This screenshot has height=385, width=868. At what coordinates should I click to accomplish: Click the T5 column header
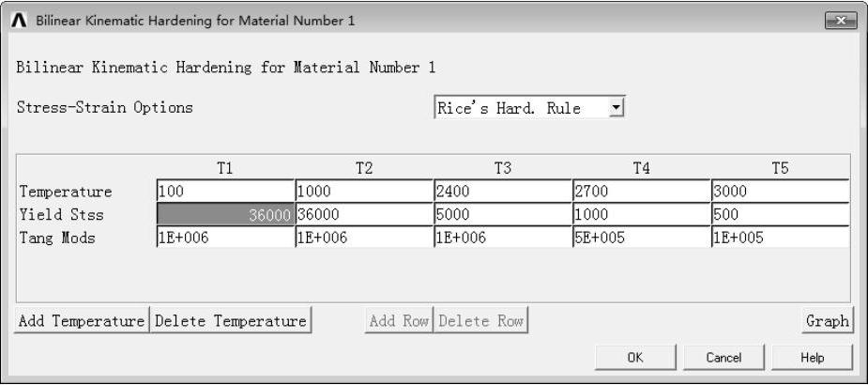(x=780, y=168)
